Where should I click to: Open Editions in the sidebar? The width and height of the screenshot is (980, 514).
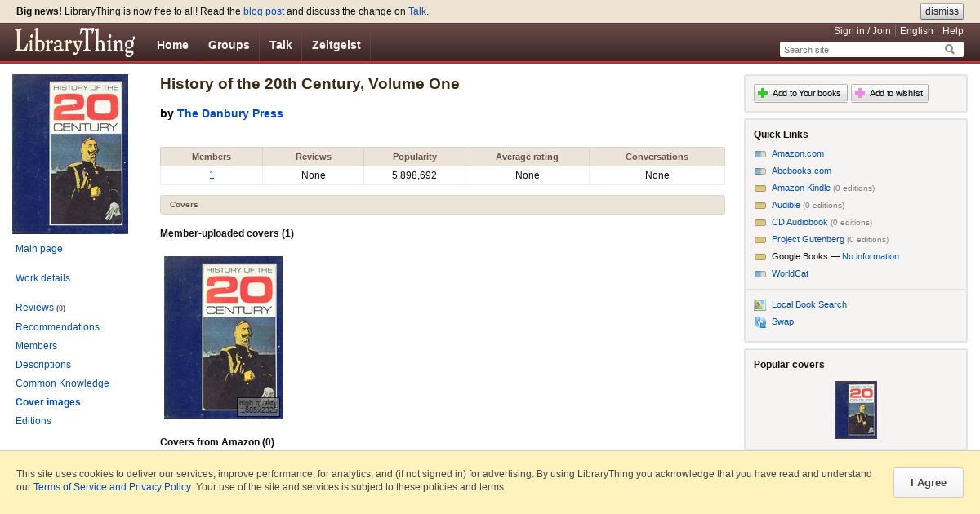(x=33, y=421)
